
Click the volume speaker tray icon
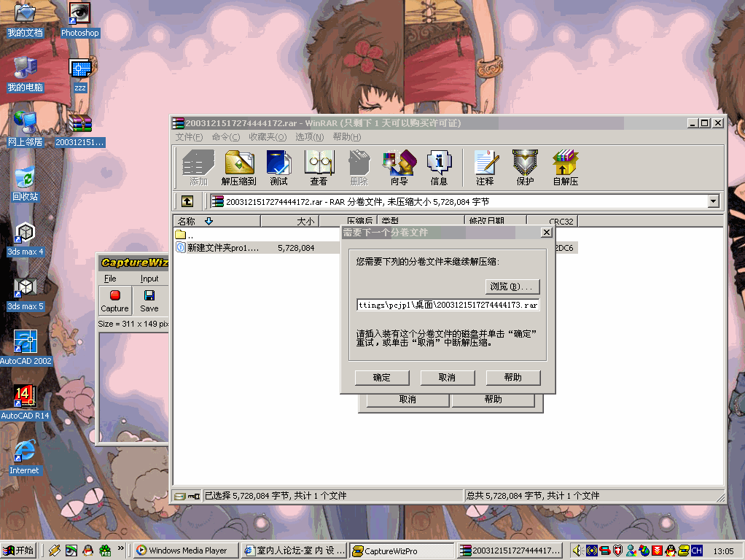click(x=578, y=551)
